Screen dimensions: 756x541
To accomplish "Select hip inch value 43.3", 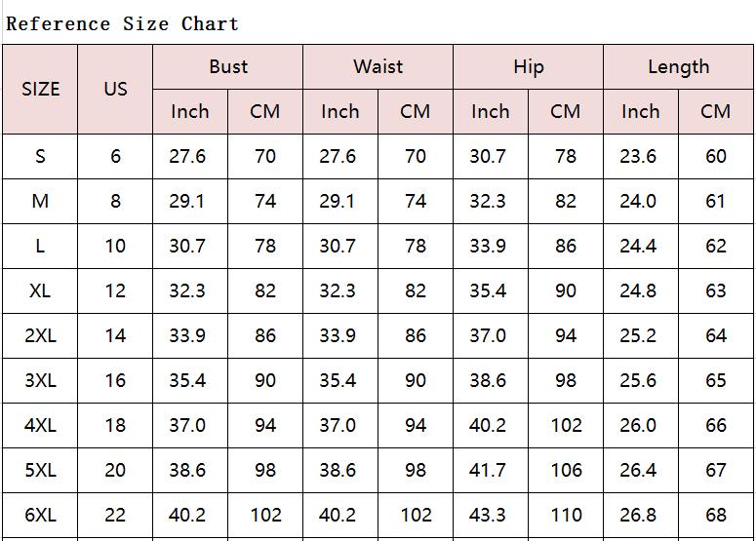I will (491, 515).
